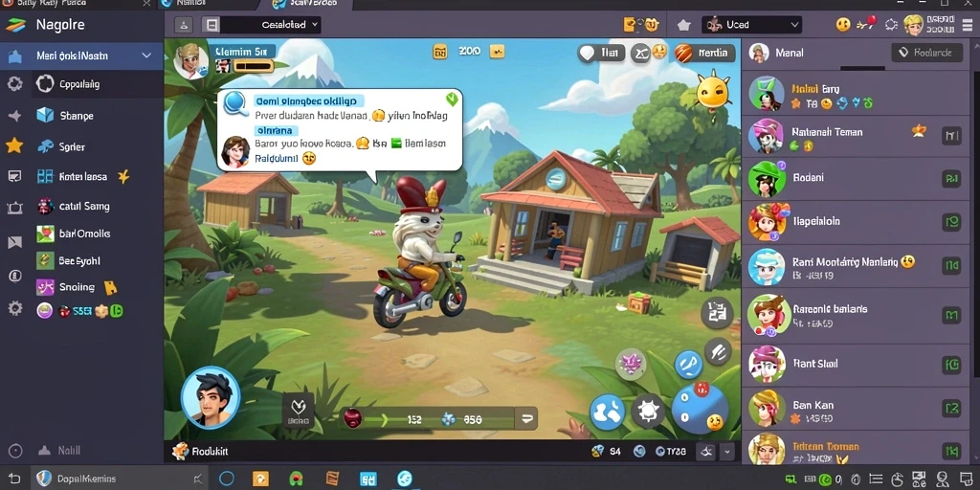
Task: Select the Sbanpe cube item
Action: [x=66, y=116]
